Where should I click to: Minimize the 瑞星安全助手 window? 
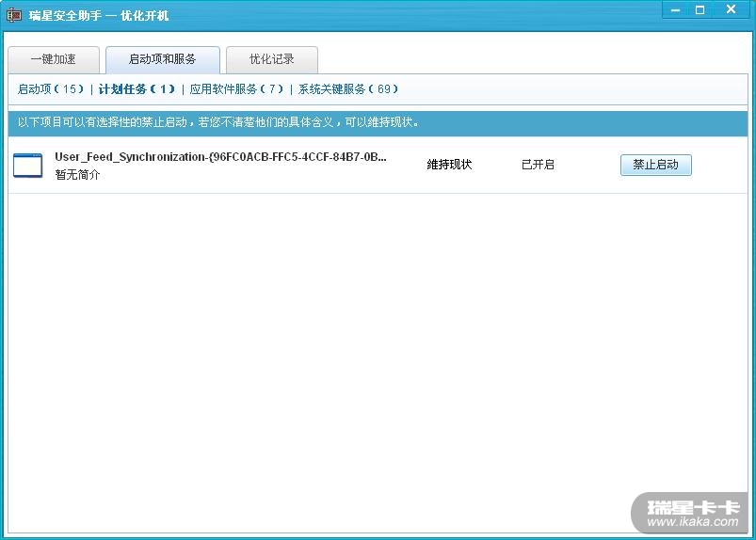pos(675,10)
